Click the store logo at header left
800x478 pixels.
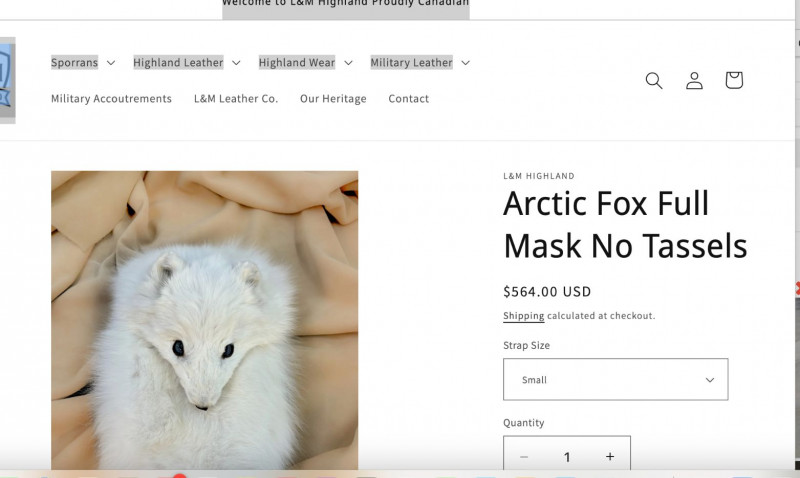(7, 80)
